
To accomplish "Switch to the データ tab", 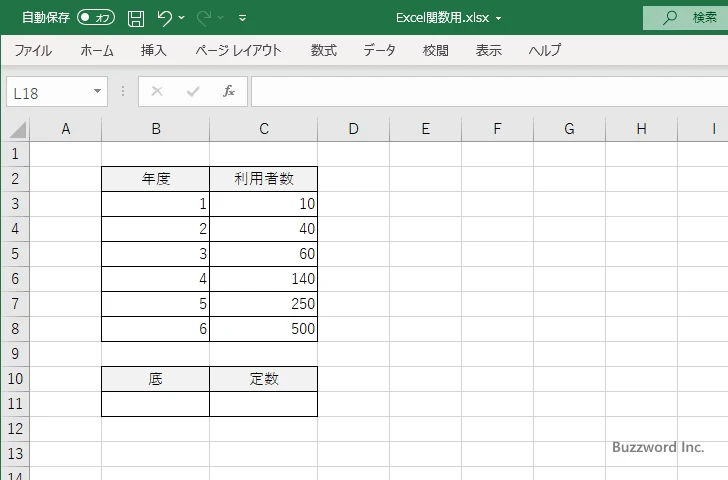I will pos(379,50).
